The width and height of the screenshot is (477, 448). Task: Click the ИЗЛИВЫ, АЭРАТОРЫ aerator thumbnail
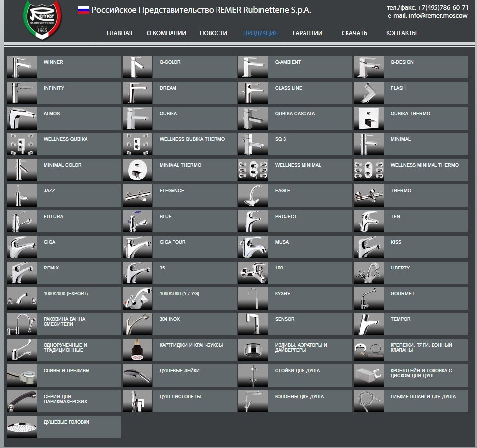253,350
